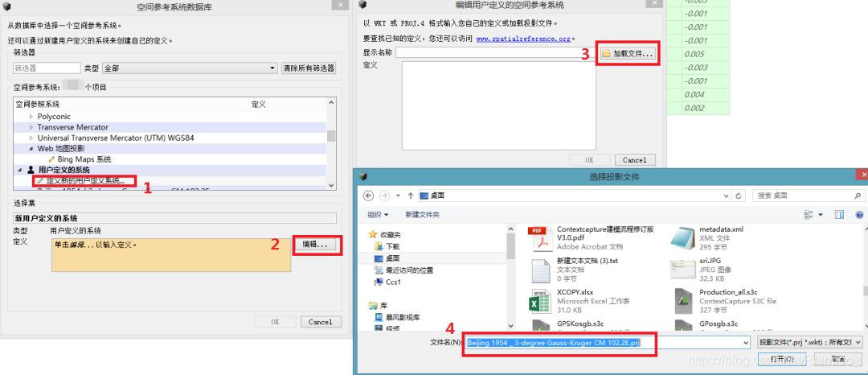Go back in file dialog navigation
Image resolution: width=868 pixels, height=375 pixels.
coord(368,196)
